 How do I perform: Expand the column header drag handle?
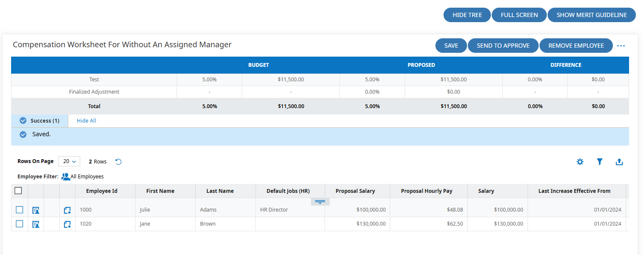pyautogui.click(x=320, y=202)
